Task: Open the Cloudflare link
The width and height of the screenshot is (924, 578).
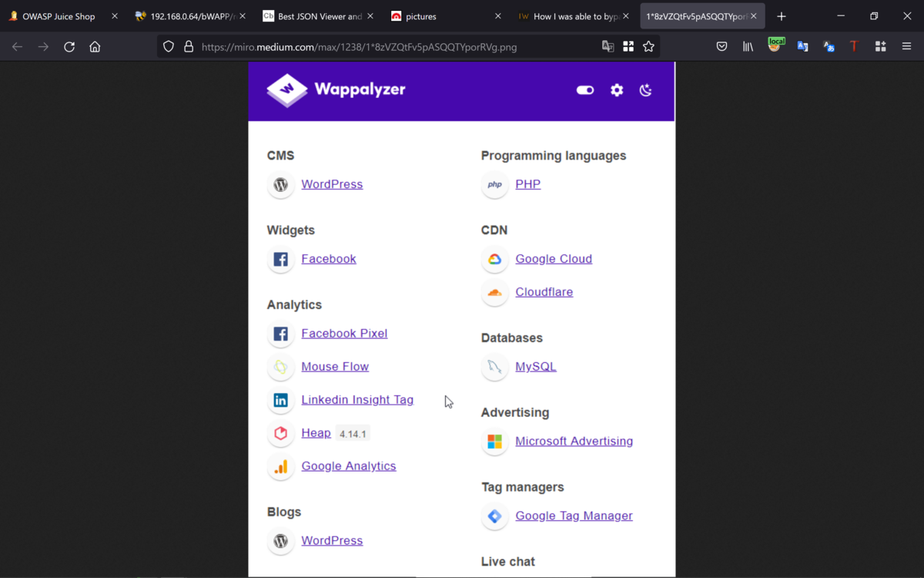Action: tap(544, 292)
